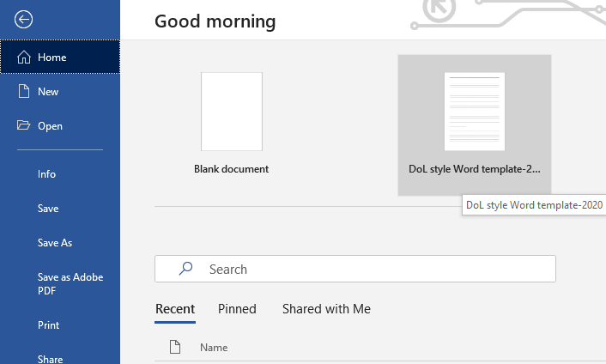Click the back arrow circle icon
Viewport: 606px width, 364px height.
23,20
